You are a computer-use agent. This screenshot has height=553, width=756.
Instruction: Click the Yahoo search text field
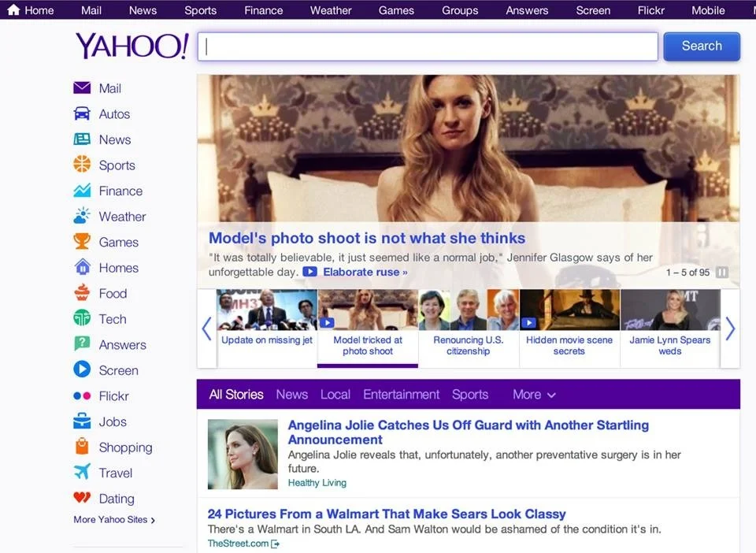[x=428, y=46]
